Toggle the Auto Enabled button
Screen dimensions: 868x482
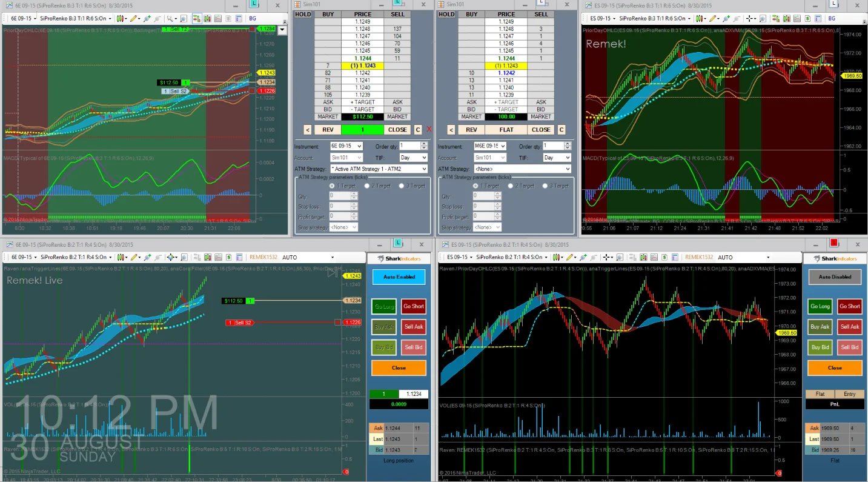point(399,276)
